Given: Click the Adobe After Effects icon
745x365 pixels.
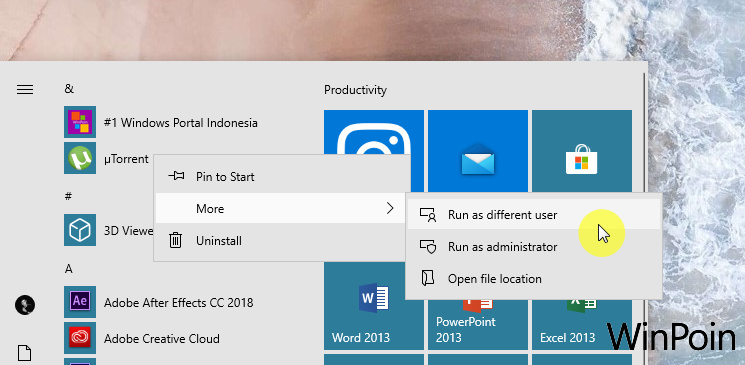Looking at the screenshot, I should [x=80, y=302].
